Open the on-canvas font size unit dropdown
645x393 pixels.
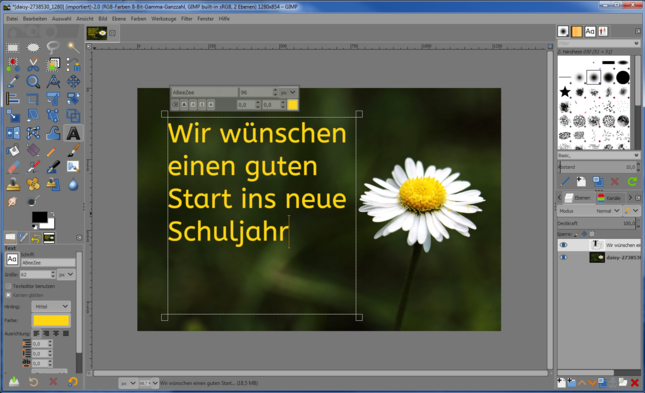(288, 93)
